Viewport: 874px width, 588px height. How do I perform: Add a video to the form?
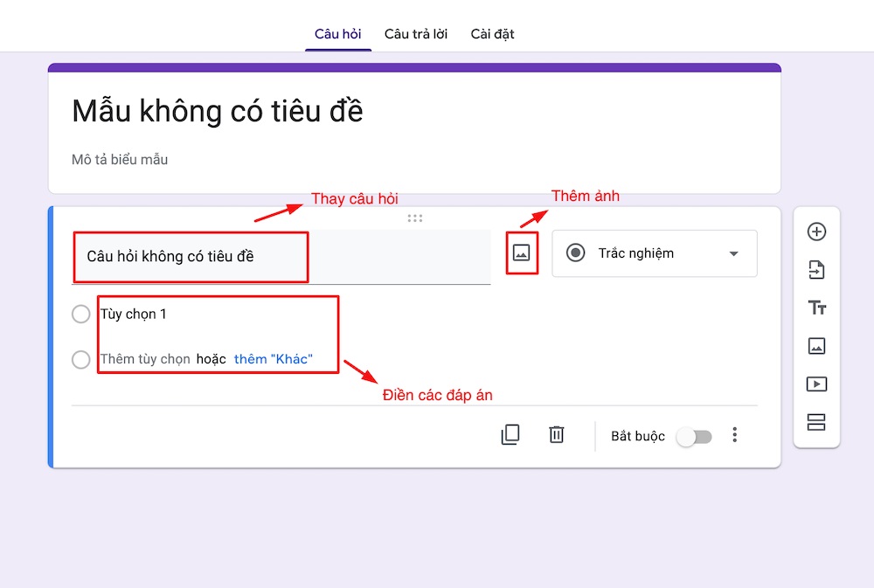point(816,384)
